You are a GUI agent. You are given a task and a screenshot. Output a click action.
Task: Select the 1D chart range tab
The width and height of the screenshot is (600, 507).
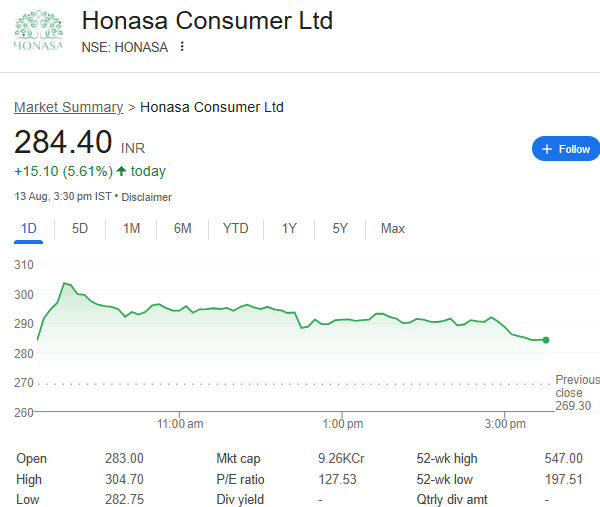point(29,229)
